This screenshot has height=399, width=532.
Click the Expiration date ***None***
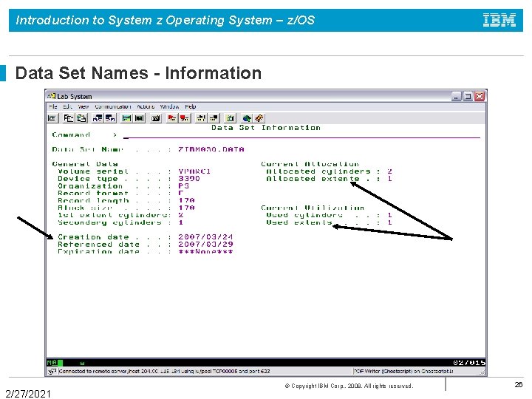205,252
